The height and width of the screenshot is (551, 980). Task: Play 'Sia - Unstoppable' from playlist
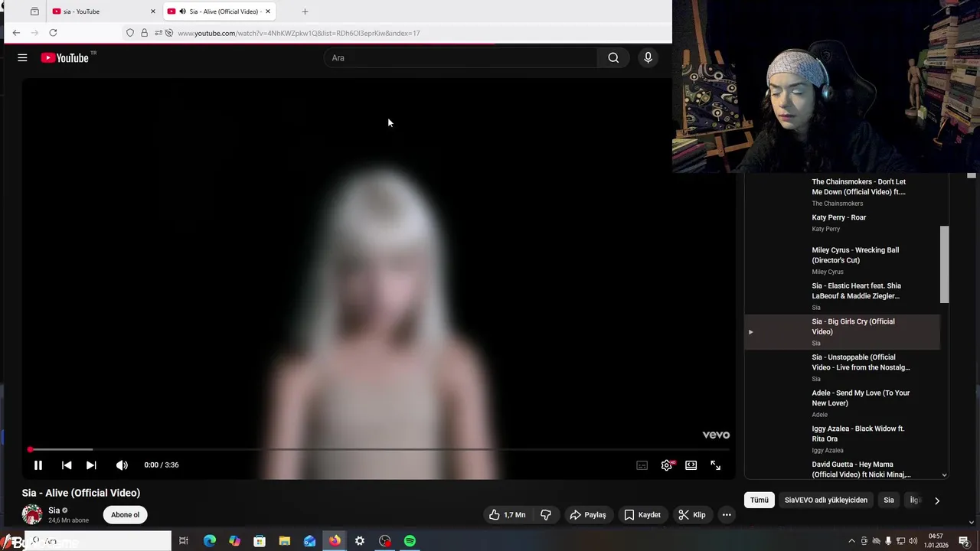tap(842, 367)
